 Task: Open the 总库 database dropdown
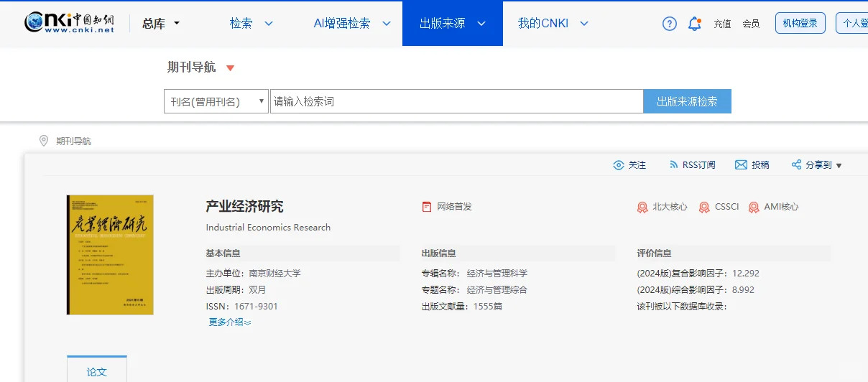(161, 24)
